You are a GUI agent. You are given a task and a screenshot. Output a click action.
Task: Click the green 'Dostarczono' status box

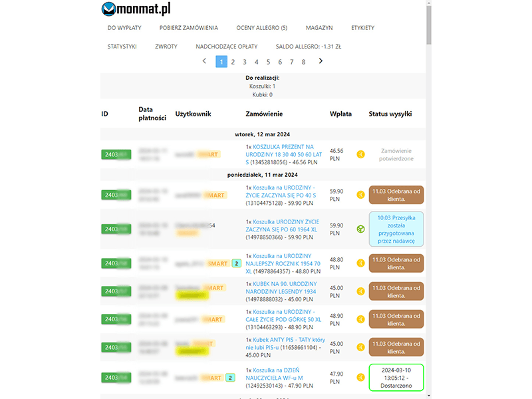click(x=396, y=377)
